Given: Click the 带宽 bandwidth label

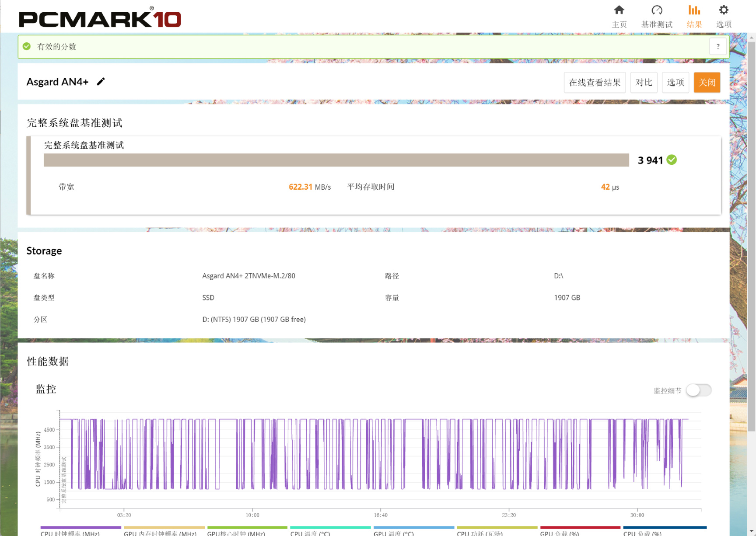Looking at the screenshot, I should pyautogui.click(x=66, y=187).
